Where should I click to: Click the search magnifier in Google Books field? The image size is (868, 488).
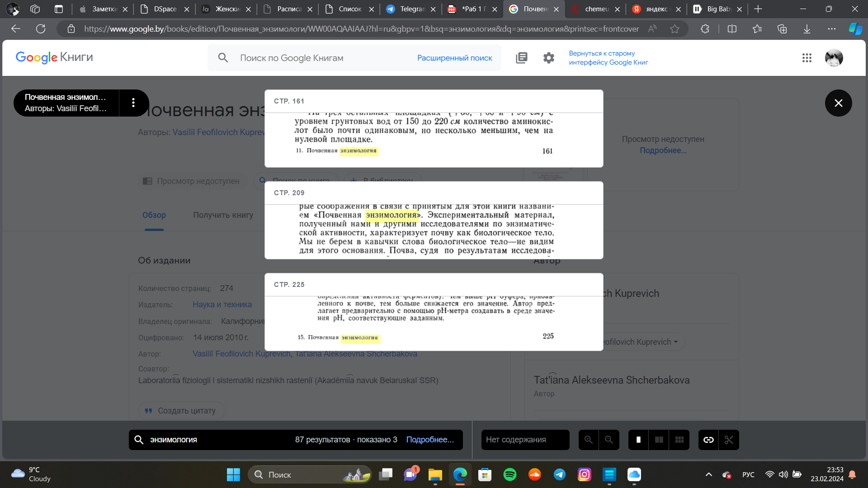[223, 58]
